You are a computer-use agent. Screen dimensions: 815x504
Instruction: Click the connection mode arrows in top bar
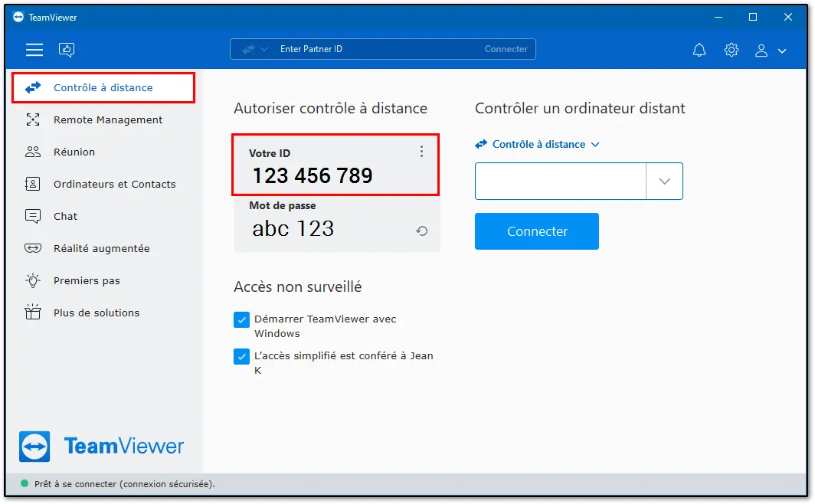(248, 49)
